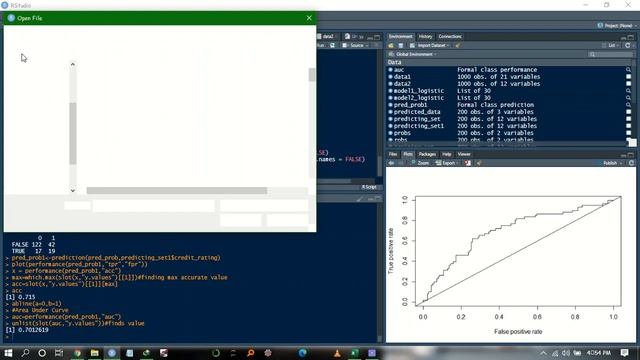Close the Open File dialog
This screenshot has height=360, width=640.
coord(309,18)
